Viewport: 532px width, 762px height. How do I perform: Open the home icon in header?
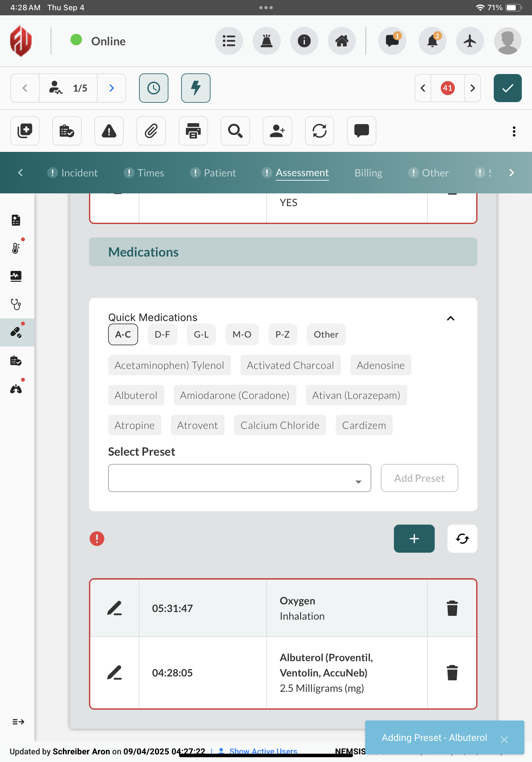pos(341,41)
